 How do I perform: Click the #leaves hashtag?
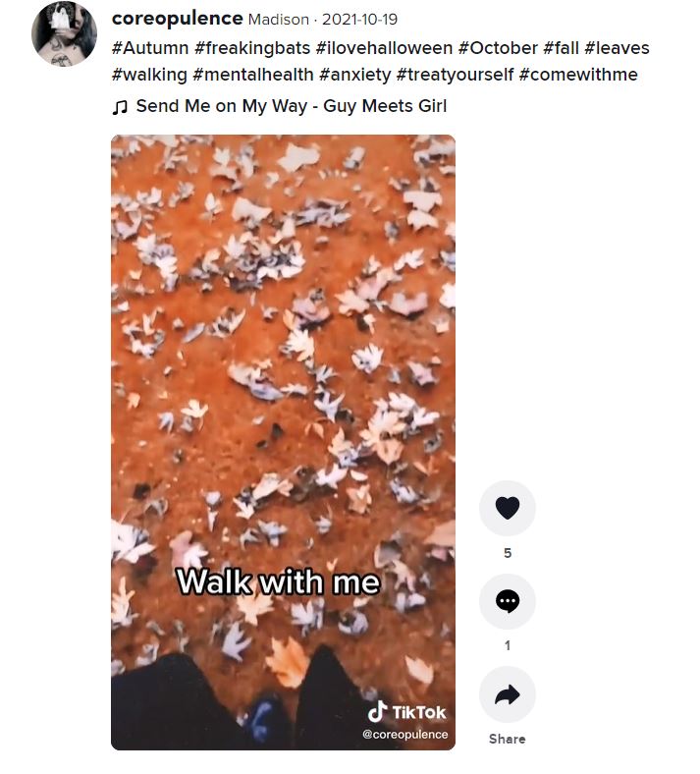pos(617,48)
